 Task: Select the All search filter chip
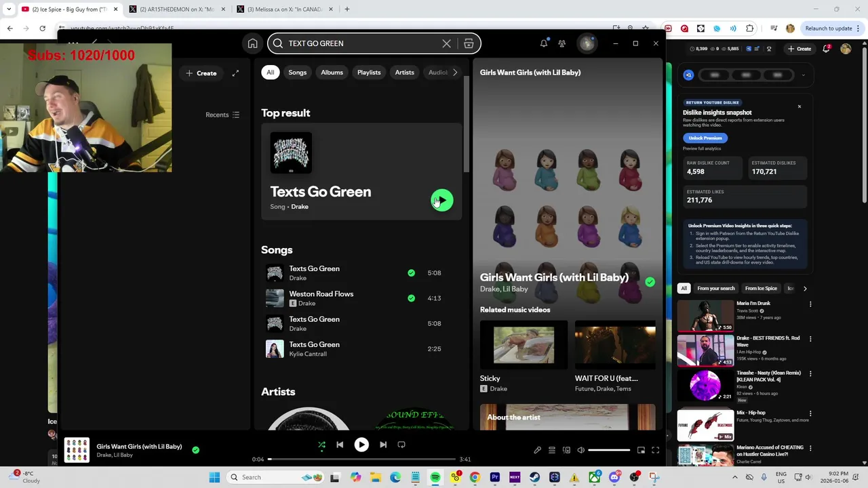pyautogui.click(x=270, y=73)
